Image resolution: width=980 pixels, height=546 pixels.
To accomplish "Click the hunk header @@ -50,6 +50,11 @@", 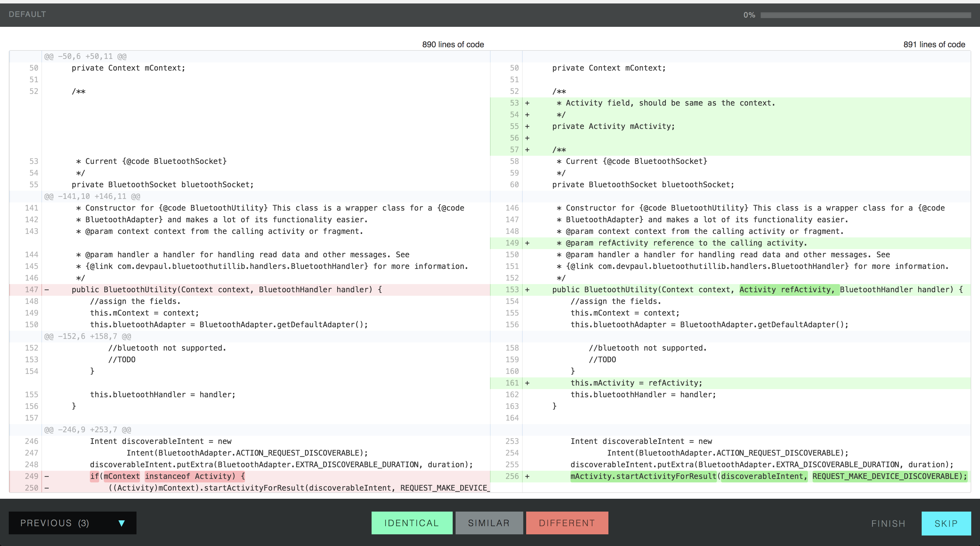I will [x=85, y=56].
